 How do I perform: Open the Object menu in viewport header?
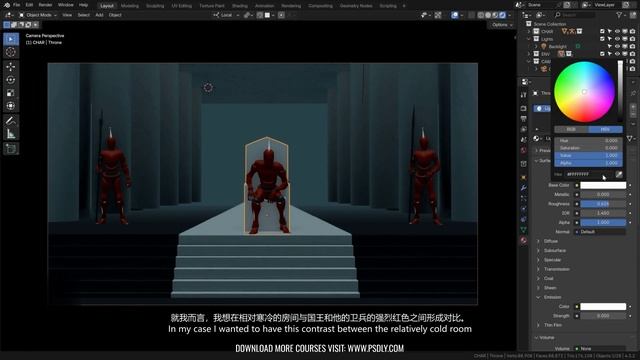(115, 15)
